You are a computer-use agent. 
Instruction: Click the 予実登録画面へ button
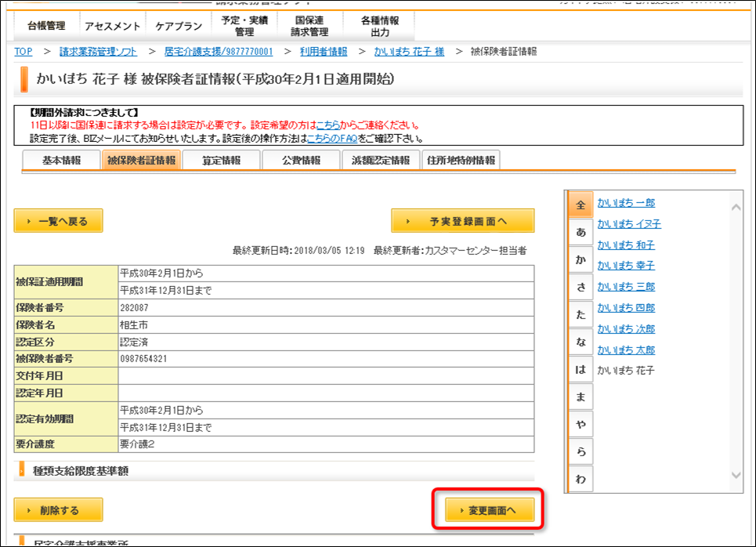tap(463, 221)
